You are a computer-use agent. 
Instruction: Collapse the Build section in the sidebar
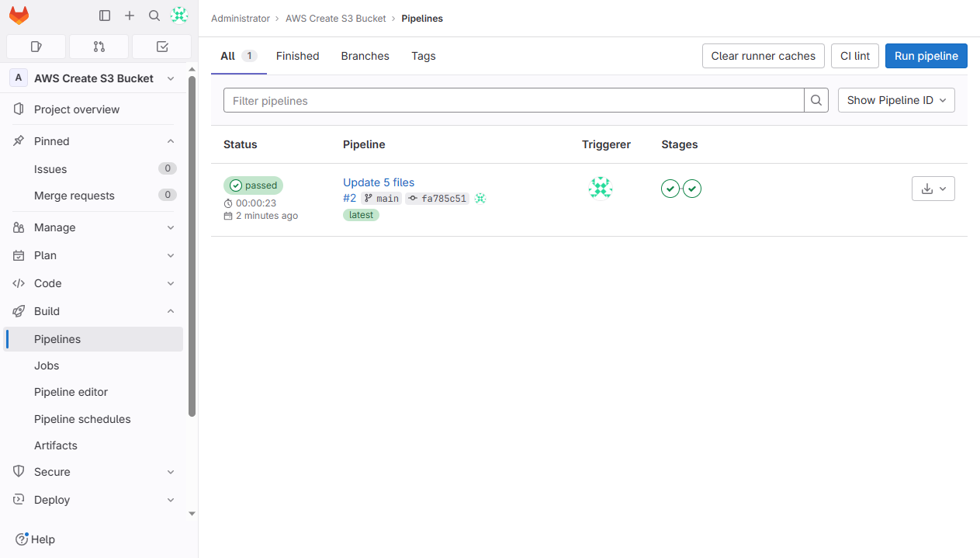tap(170, 310)
